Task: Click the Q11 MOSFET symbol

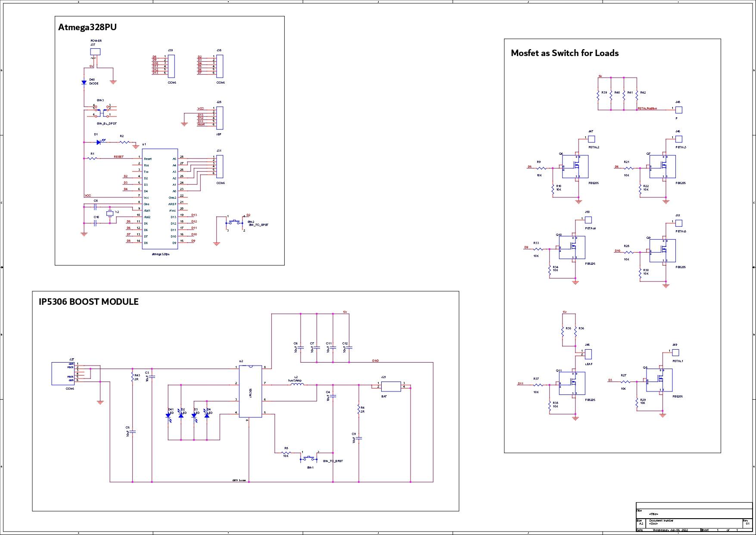Action: tap(572, 383)
